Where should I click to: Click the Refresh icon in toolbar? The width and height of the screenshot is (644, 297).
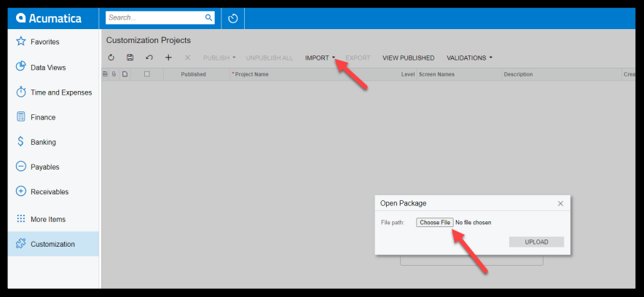tap(111, 58)
